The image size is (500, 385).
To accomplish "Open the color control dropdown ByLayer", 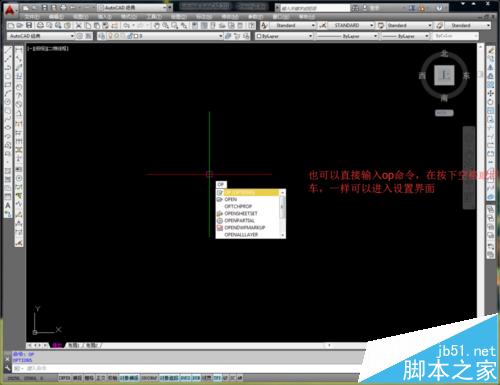I will pyautogui.click(x=284, y=36).
